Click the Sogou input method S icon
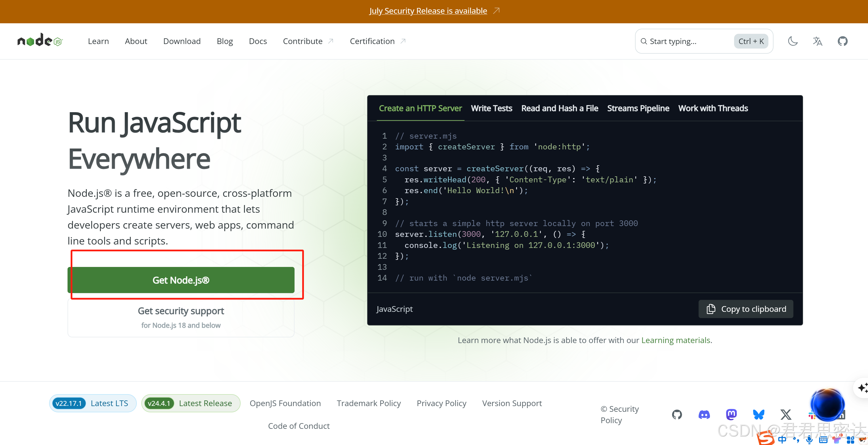Screen dimensions: 868x445 [766, 438]
